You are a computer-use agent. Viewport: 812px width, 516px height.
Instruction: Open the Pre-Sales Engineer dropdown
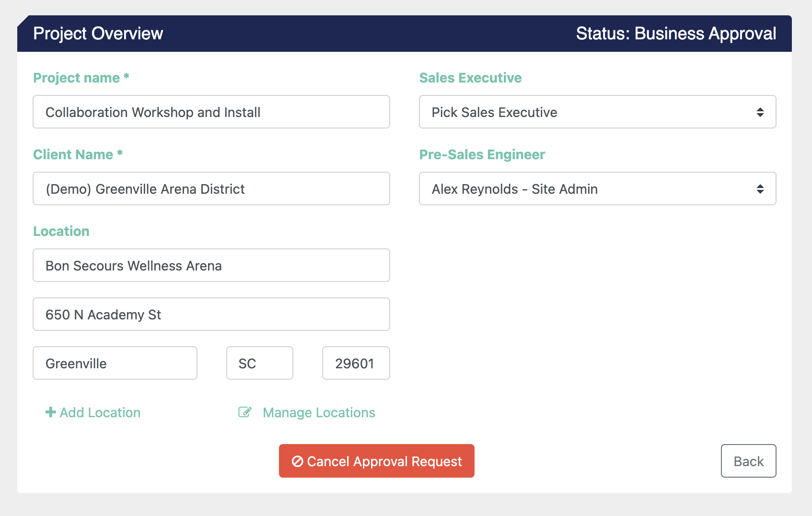pos(598,188)
